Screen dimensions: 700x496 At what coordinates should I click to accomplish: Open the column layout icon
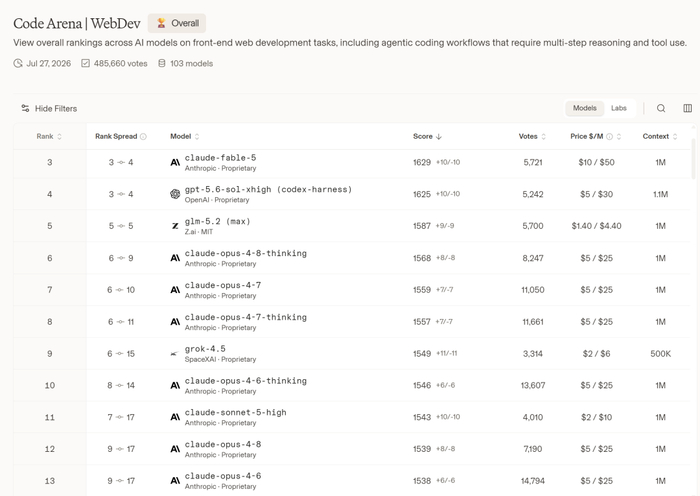click(x=688, y=108)
